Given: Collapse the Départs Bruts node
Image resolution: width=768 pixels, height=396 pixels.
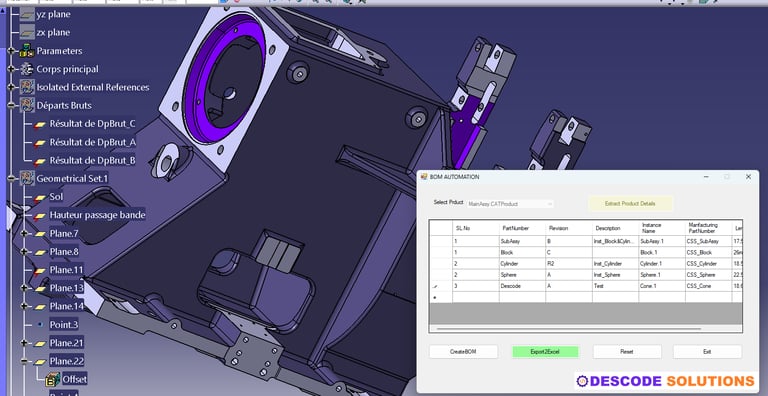Looking at the screenshot, I should [x=11, y=105].
